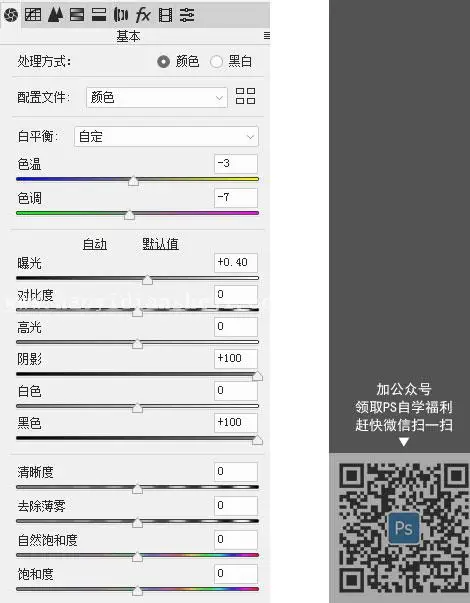The height and width of the screenshot is (603, 470).
Task: Expand the 配置文件 profile dropdown
Action: (x=157, y=98)
